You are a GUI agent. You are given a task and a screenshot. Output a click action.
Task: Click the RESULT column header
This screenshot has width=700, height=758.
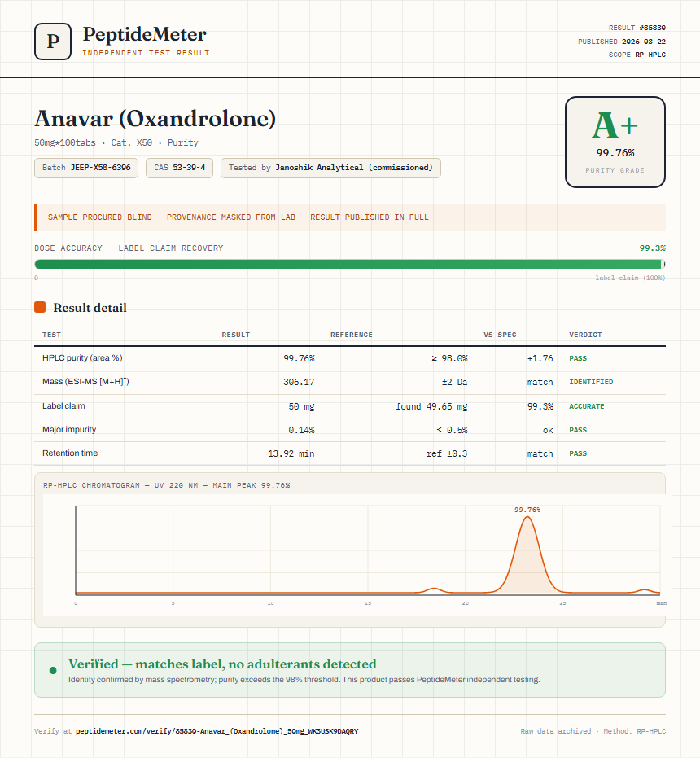pyautogui.click(x=236, y=335)
